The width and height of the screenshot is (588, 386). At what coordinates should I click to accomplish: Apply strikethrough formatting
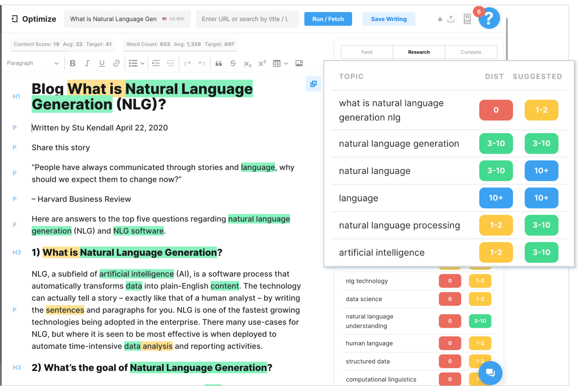[233, 63]
